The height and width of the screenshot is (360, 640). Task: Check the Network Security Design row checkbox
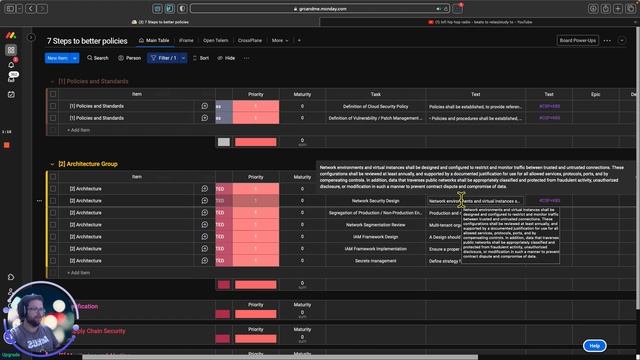coord(53,201)
